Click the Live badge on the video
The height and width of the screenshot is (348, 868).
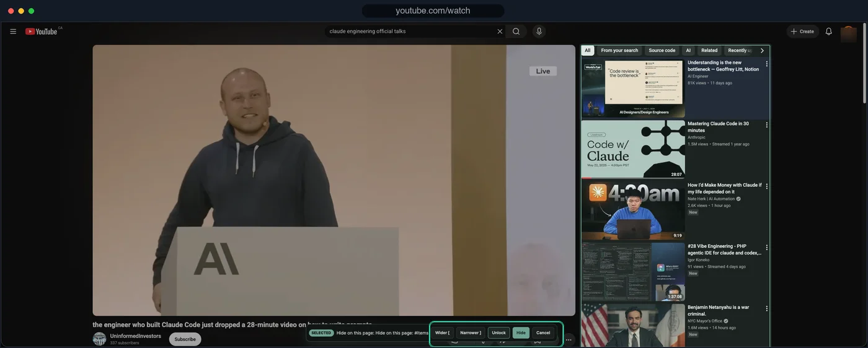543,71
